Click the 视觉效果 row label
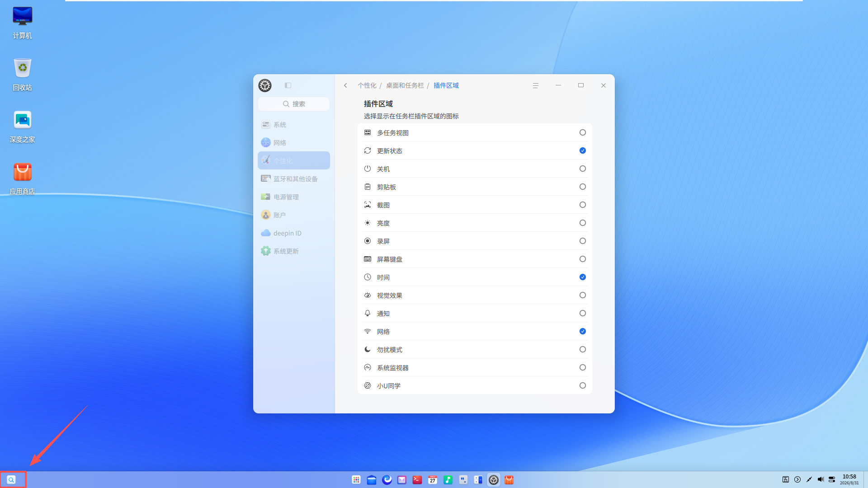The image size is (868, 488). 389,296
